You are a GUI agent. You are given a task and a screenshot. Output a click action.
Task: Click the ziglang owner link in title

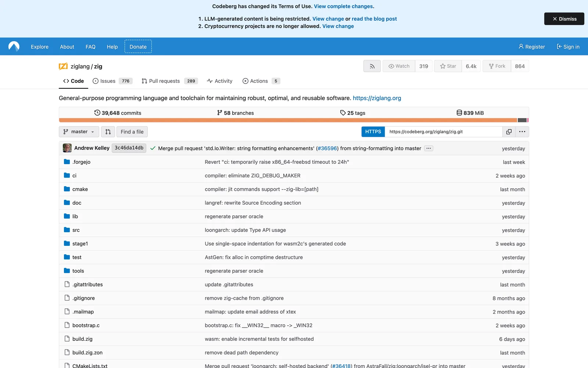coord(80,66)
